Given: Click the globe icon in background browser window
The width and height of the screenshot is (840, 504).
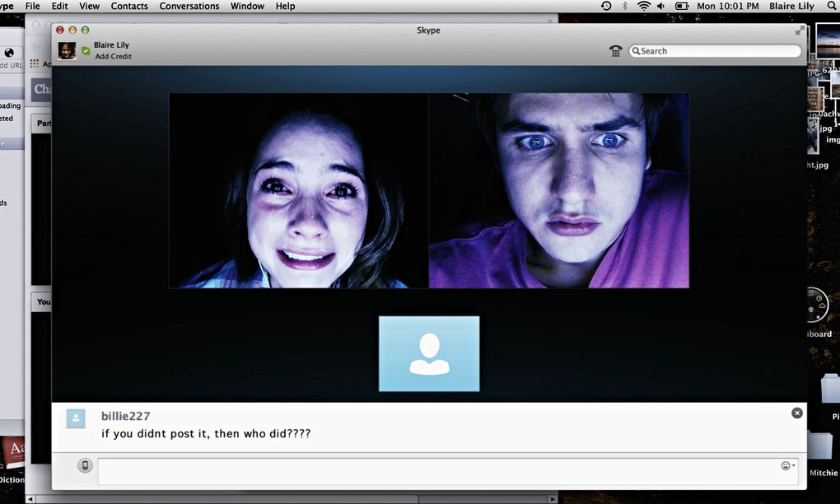Looking at the screenshot, I should tap(9, 53).
